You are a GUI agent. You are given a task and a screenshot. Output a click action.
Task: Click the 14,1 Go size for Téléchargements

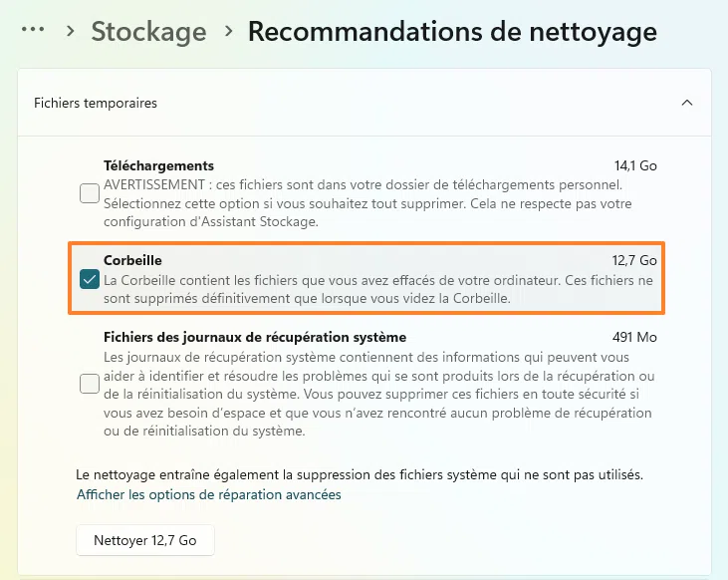click(635, 165)
